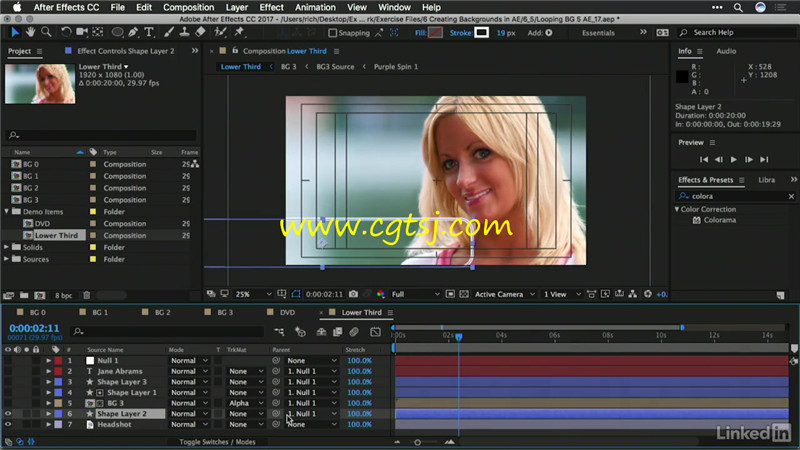Open the Active Camera dropdown
Image resolution: width=800 pixels, height=450 pixels.
505,294
